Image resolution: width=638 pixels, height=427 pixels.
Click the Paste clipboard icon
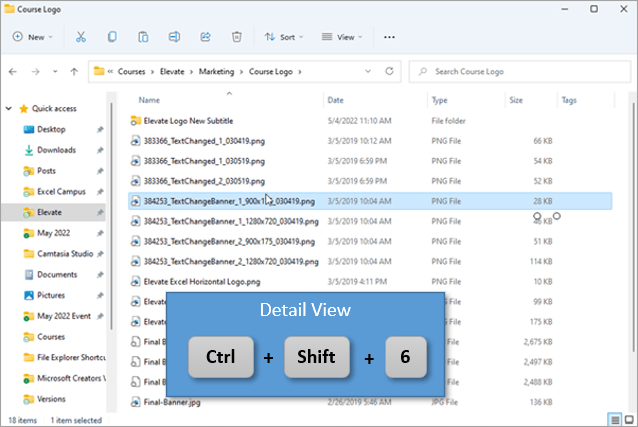click(143, 37)
